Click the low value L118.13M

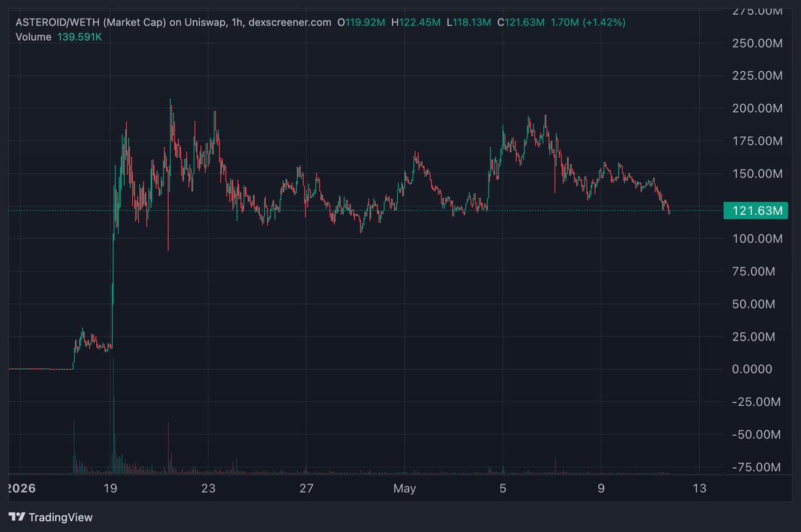click(x=468, y=22)
